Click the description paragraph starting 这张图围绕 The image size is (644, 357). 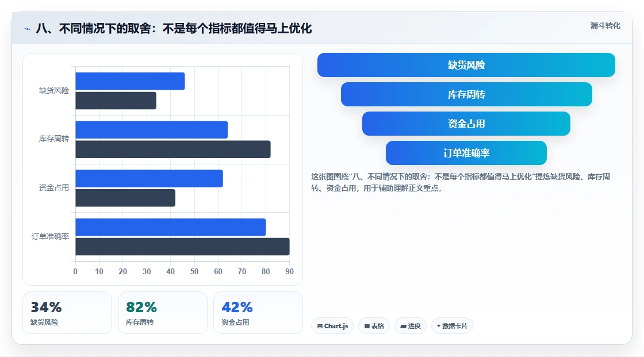point(461,182)
